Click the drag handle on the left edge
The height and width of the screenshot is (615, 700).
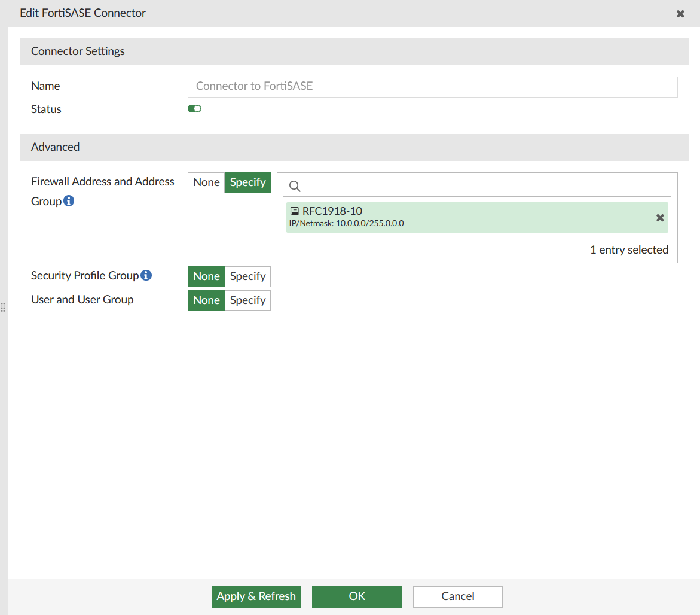[3, 307]
